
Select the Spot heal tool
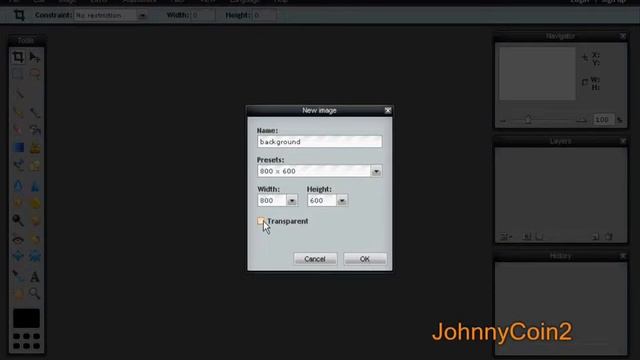[x=35, y=239]
